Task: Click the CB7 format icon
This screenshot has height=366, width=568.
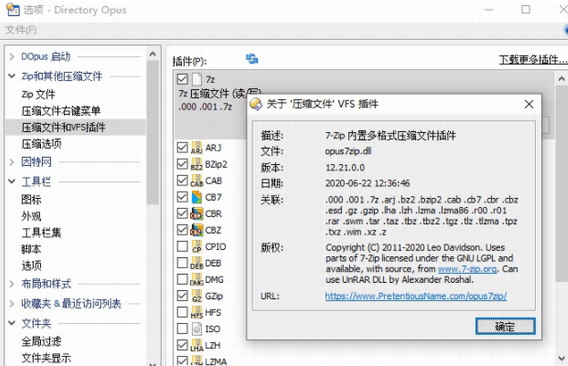Action: [x=196, y=197]
